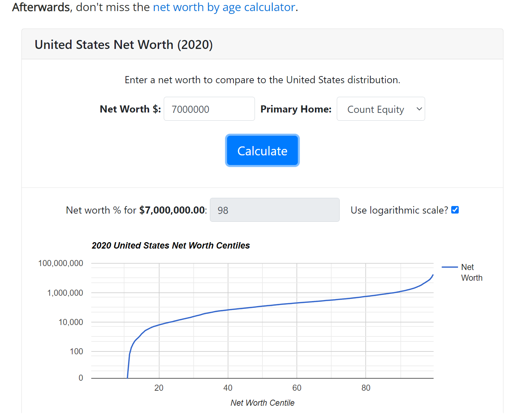Click the United States Net Worth (2020) heading

124,45
